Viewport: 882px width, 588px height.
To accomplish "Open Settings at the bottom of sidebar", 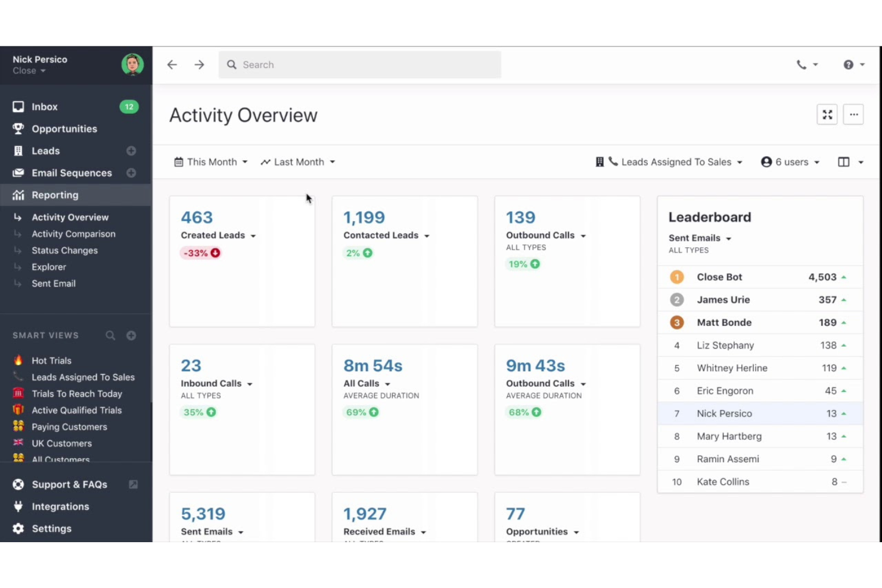I will 51,528.
